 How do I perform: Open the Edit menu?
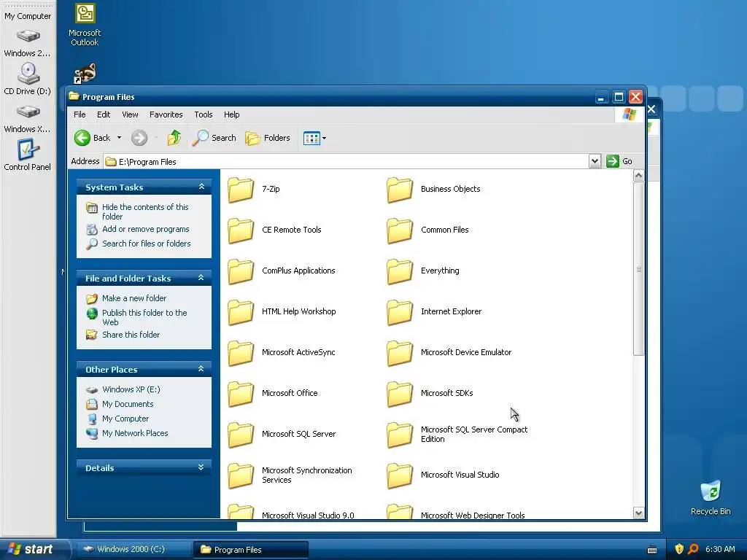coord(104,114)
